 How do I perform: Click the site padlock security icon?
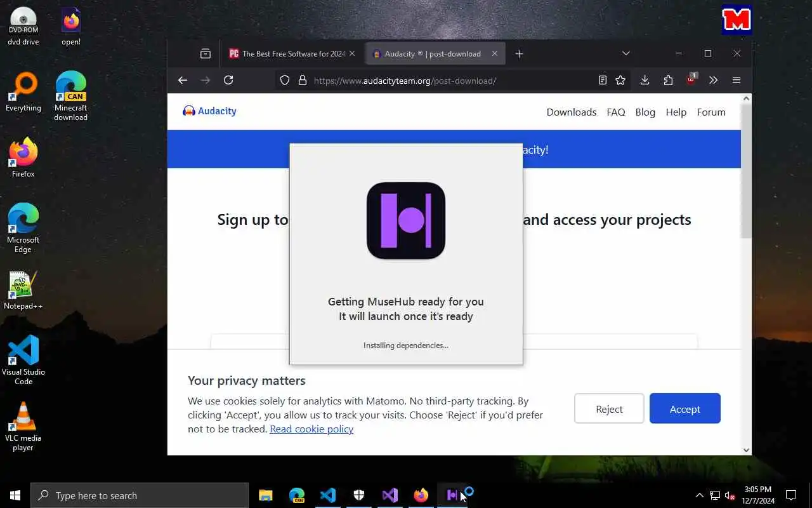pos(303,81)
